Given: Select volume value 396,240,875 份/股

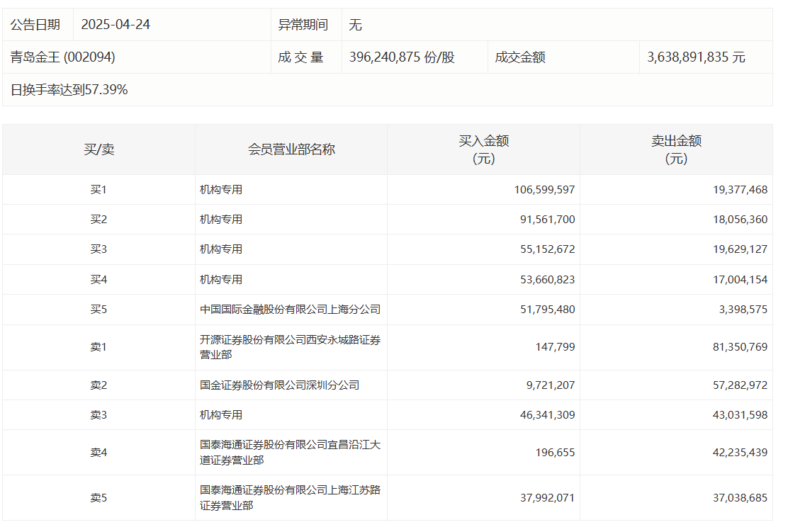Looking at the screenshot, I should 402,57.
